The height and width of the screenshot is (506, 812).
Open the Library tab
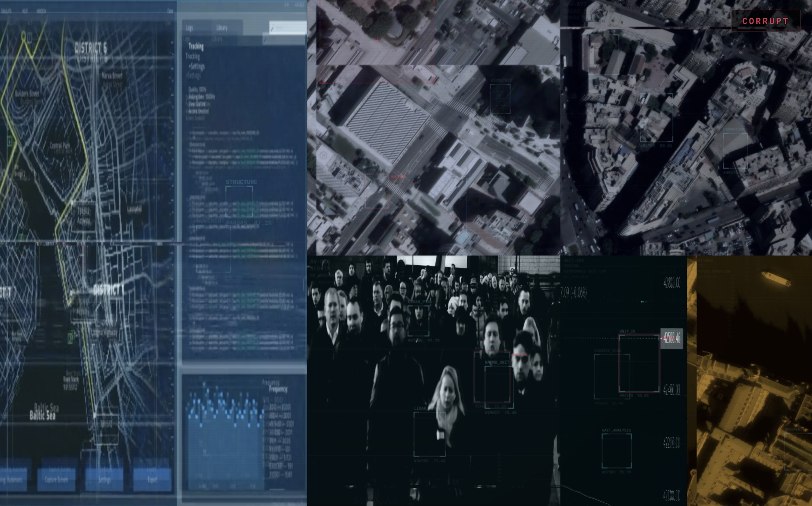pyautogui.click(x=222, y=28)
